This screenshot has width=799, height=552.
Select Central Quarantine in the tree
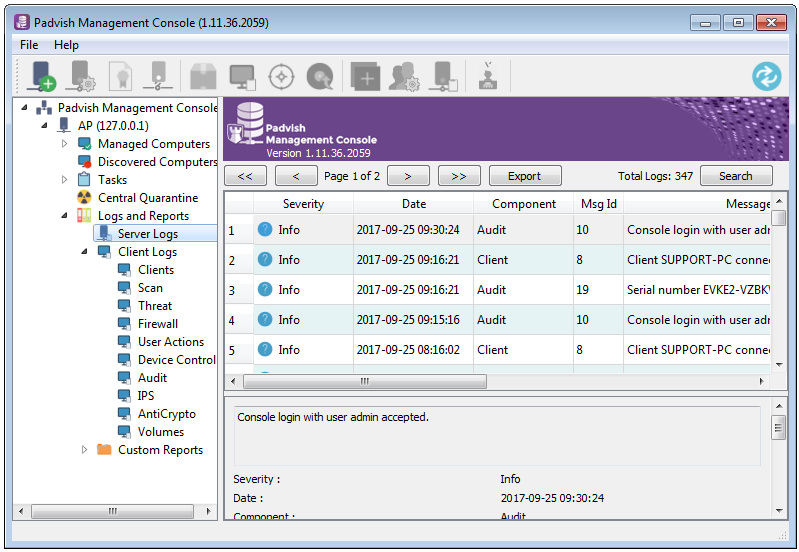tap(148, 198)
